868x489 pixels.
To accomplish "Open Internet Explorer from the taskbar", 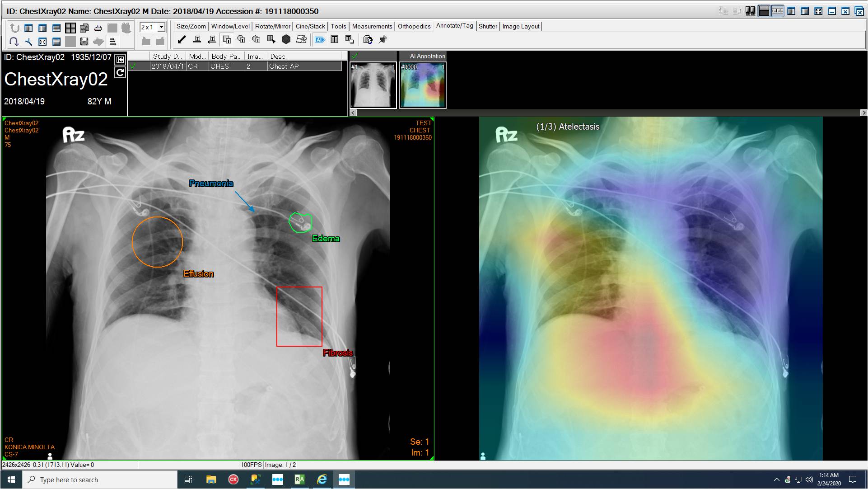I will (322, 480).
